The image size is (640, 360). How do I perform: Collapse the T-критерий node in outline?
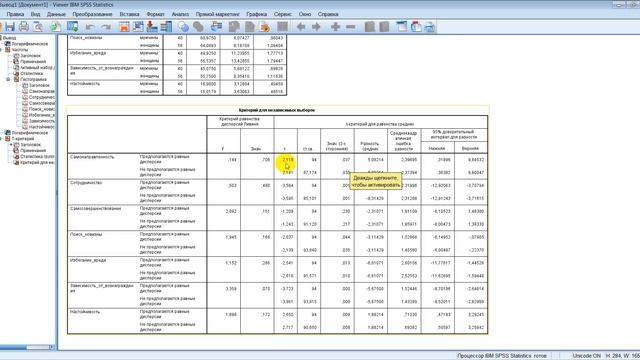[1, 139]
